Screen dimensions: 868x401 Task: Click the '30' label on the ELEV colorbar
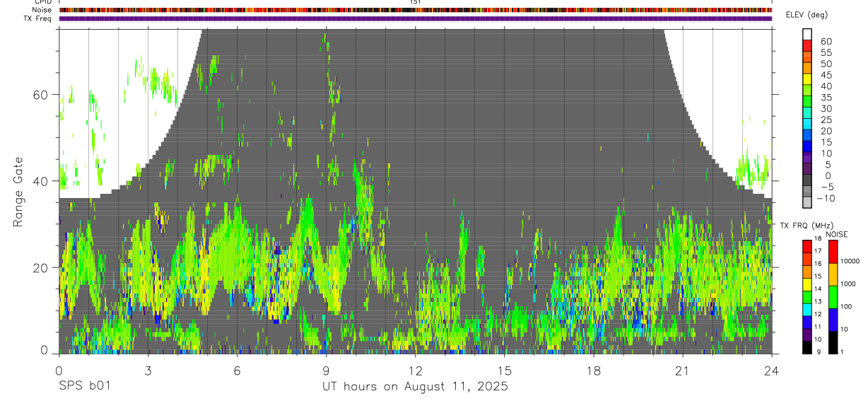click(826, 109)
